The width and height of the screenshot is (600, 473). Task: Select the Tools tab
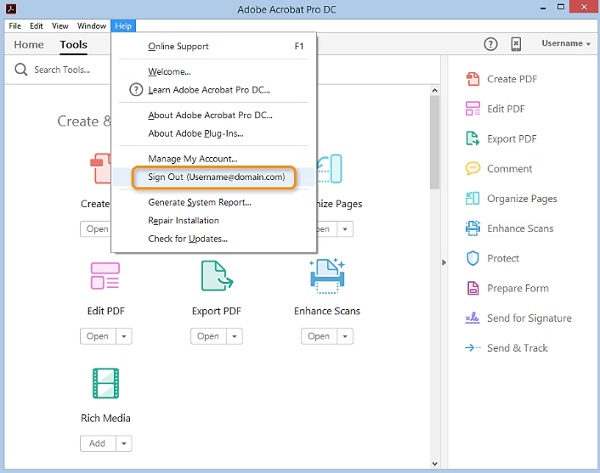click(x=73, y=45)
